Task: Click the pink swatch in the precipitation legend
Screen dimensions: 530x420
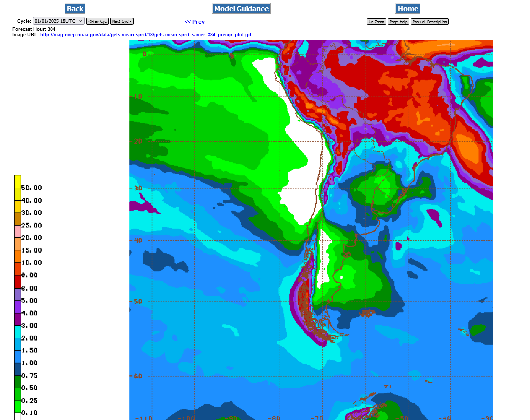Action: (18, 231)
